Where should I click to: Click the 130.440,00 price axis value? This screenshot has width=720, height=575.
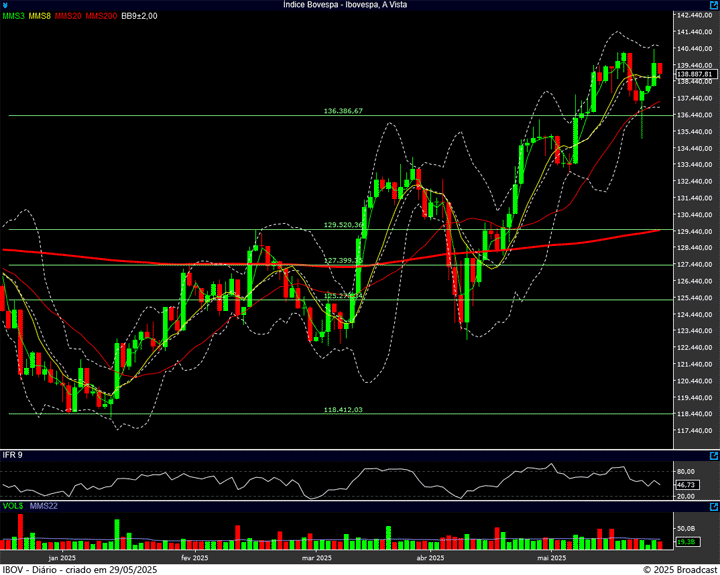click(x=694, y=215)
